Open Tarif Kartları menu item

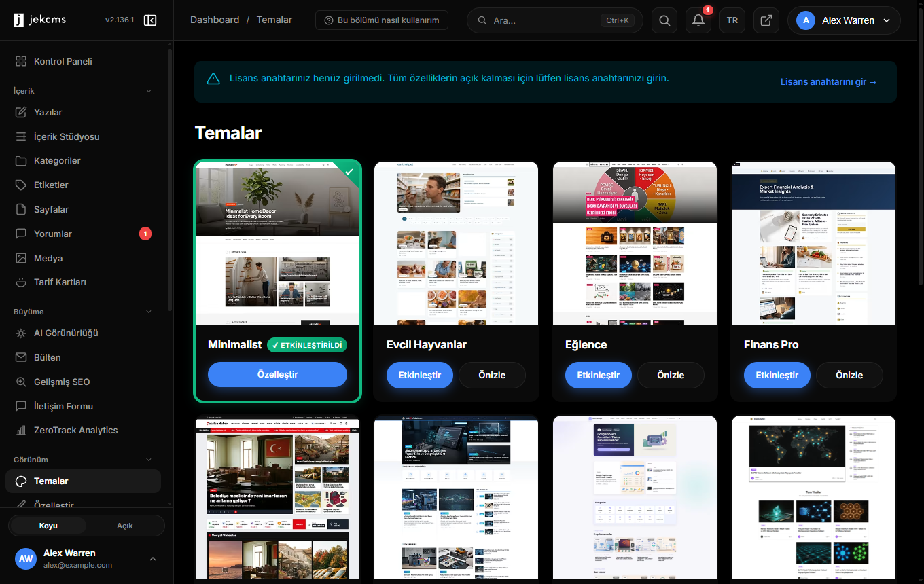(83, 282)
